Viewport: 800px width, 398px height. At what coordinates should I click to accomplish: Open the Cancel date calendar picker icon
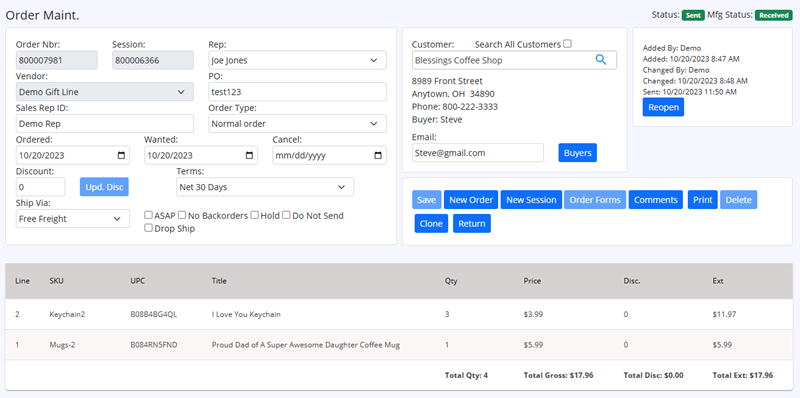coord(378,155)
